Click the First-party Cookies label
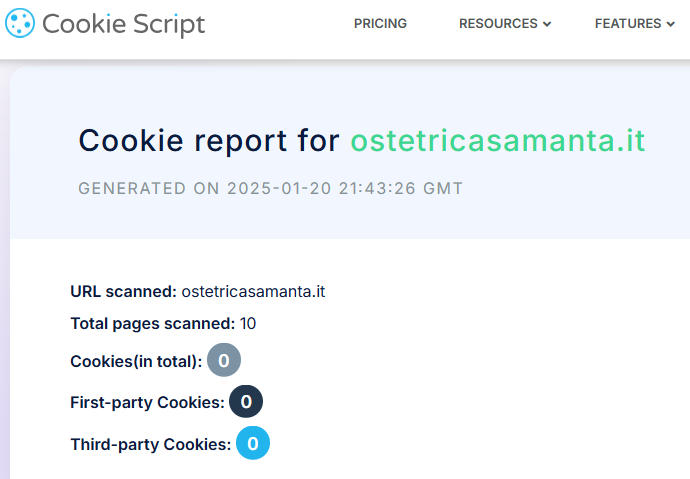The width and height of the screenshot is (690, 479). tap(147, 402)
